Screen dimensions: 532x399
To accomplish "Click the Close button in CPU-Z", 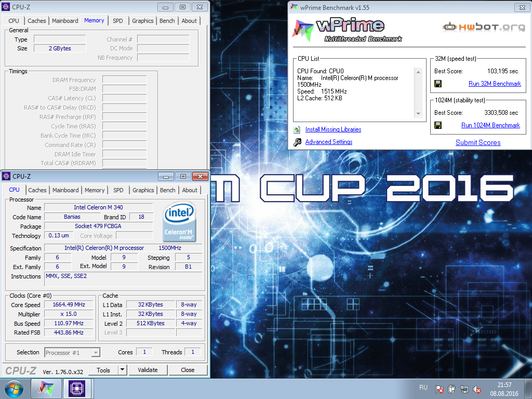I will 188,370.
